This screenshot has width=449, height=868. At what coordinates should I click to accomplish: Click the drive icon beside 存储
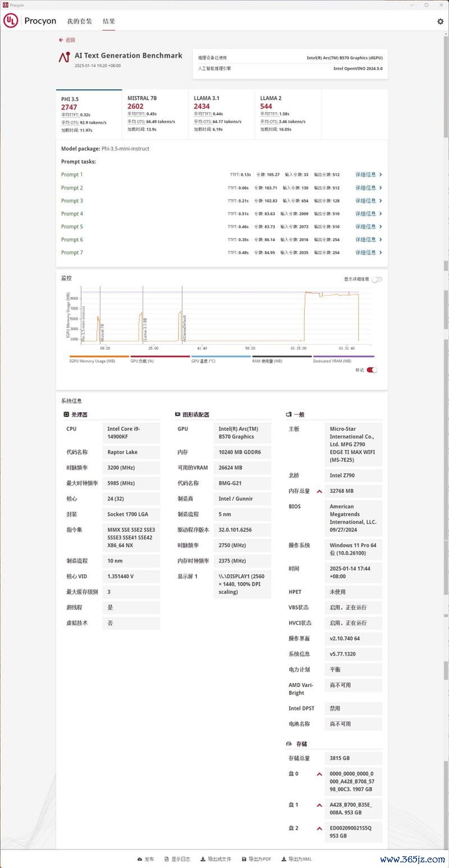click(x=288, y=744)
